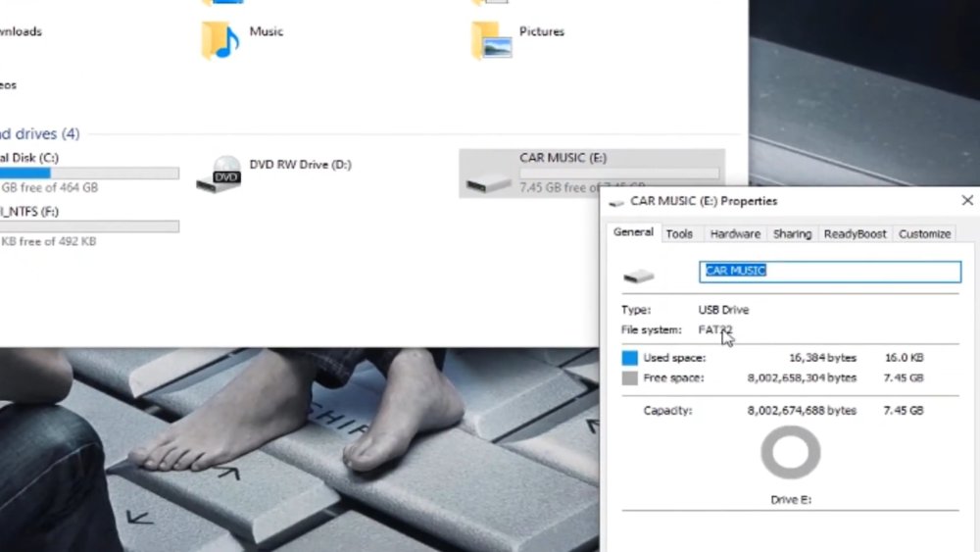This screenshot has height=552, width=980.
Task: Open the Customize tab
Action: click(924, 233)
